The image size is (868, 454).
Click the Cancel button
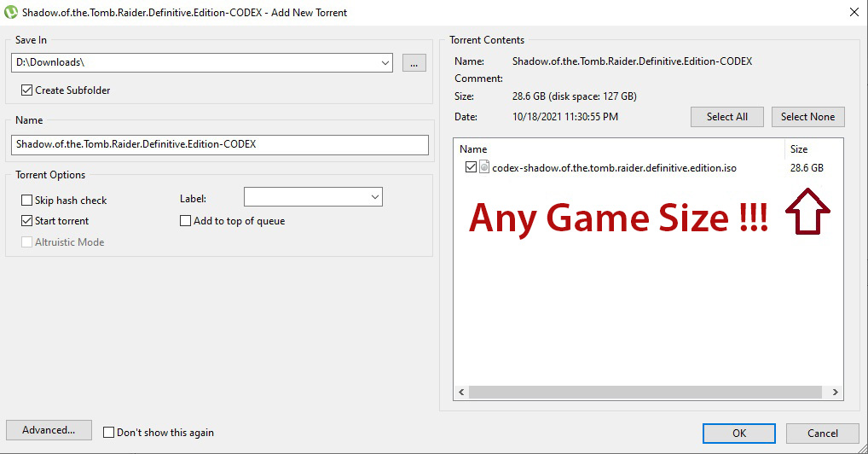[823, 434]
